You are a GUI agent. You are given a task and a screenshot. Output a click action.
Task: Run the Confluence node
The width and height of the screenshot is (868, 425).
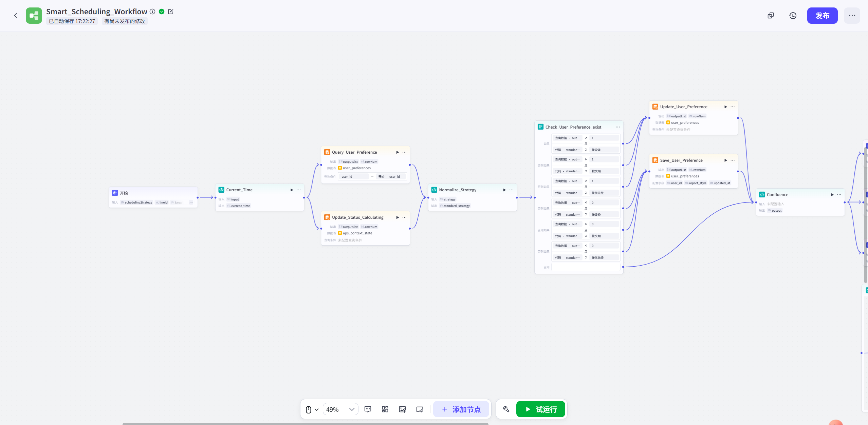832,195
